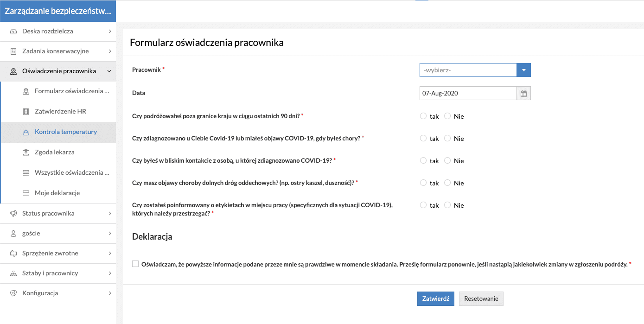Click the Konfiguracja icon in sidebar

13,293
